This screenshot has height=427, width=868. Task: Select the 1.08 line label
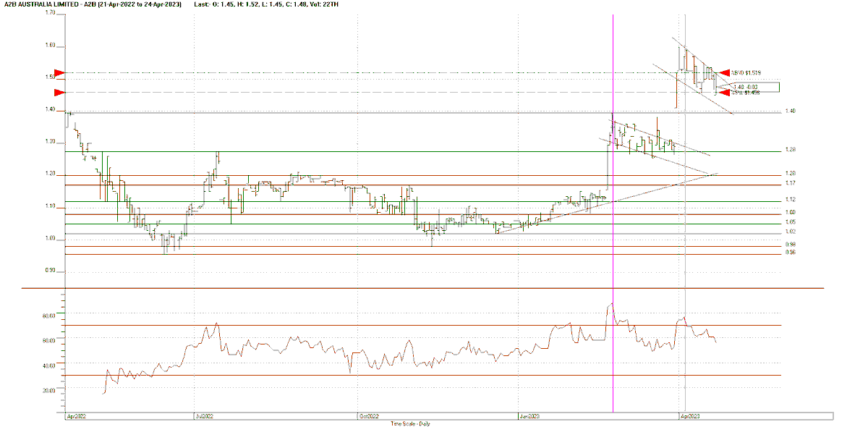point(791,213)
